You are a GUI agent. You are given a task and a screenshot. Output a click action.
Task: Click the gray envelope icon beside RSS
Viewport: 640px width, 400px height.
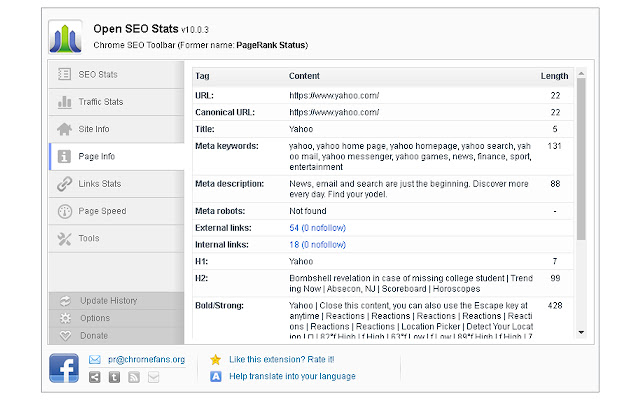[153, 377]
